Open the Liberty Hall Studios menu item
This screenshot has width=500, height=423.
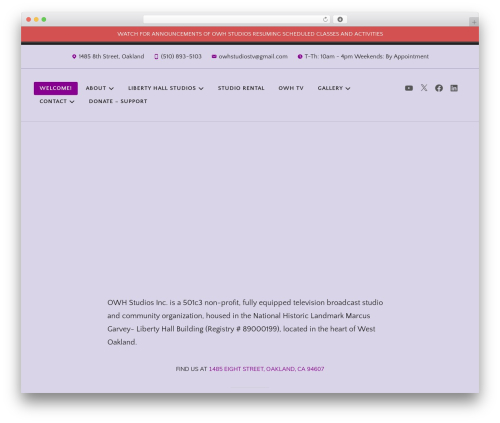(x=162, y=88)
